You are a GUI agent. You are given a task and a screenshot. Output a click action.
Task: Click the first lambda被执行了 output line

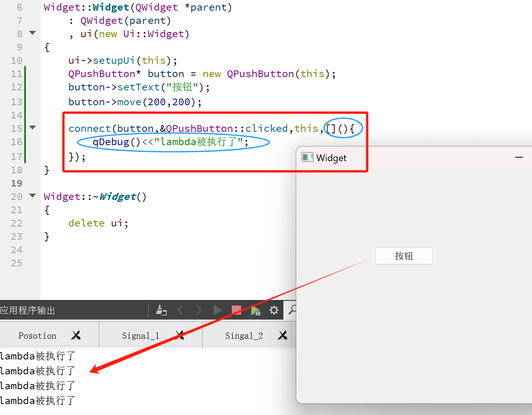click(x=38, y=356)
